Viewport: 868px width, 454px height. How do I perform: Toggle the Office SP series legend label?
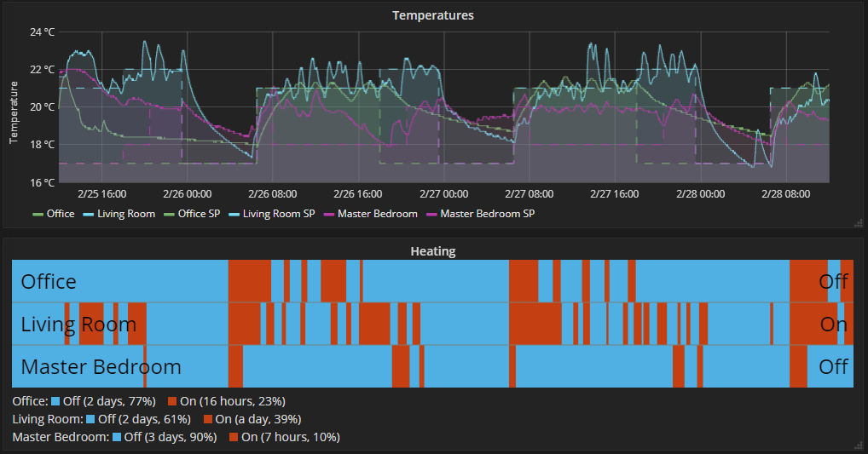pos(199,214)
